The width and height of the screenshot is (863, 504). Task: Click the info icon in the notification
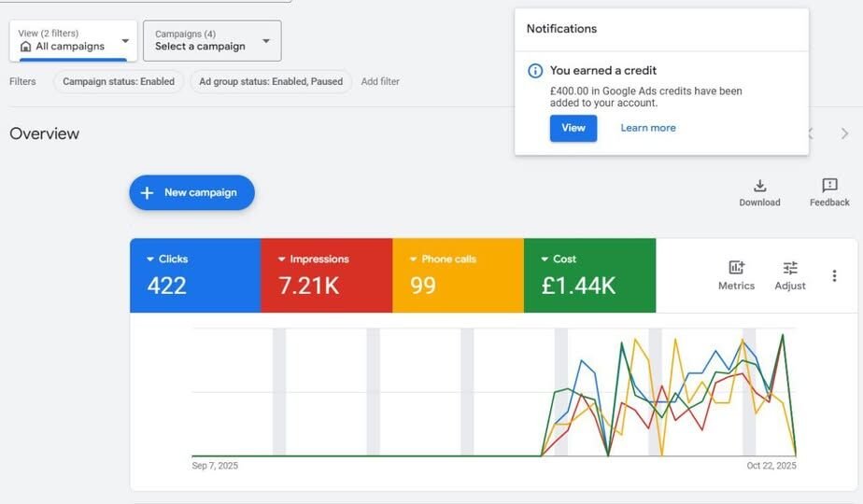click(x=535, y=71)
